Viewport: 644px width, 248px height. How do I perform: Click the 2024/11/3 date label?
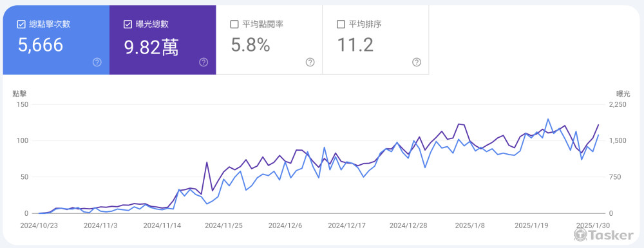[100, 226]
